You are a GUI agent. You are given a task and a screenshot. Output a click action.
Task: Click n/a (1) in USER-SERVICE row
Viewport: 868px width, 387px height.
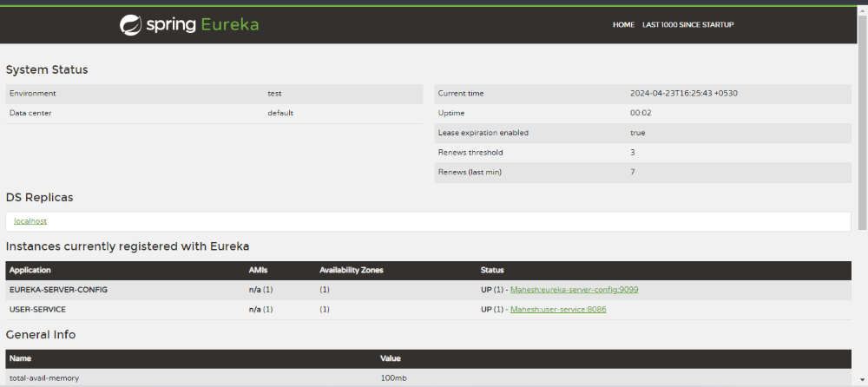coord(260,310)
